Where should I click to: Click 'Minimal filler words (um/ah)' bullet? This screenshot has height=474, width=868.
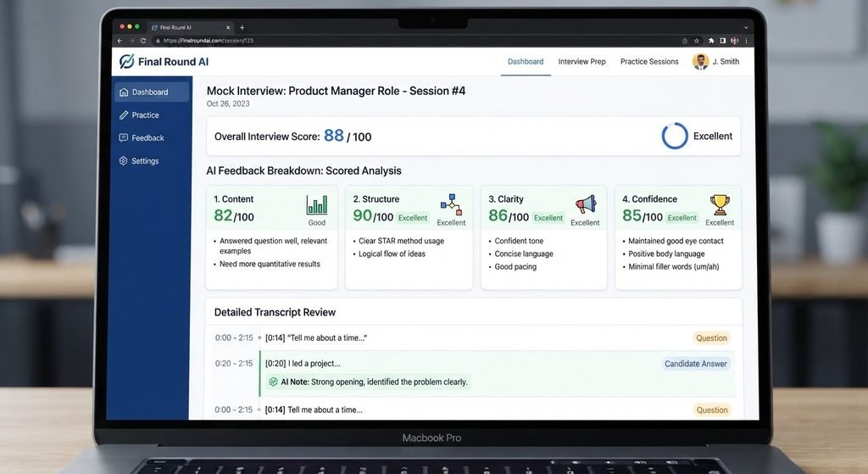click(x=674, y=266)
